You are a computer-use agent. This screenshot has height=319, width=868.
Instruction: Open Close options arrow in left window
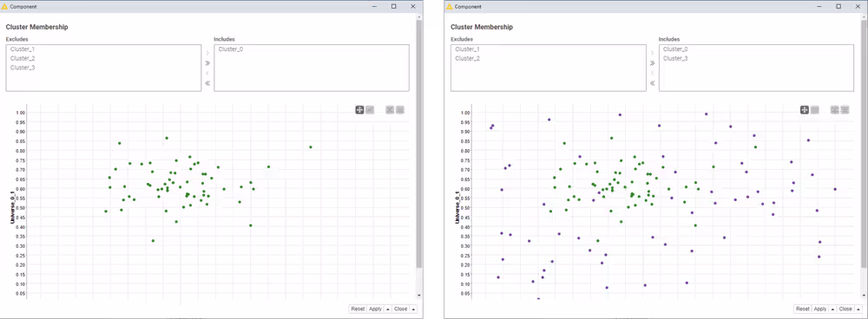tap(413, 309)
